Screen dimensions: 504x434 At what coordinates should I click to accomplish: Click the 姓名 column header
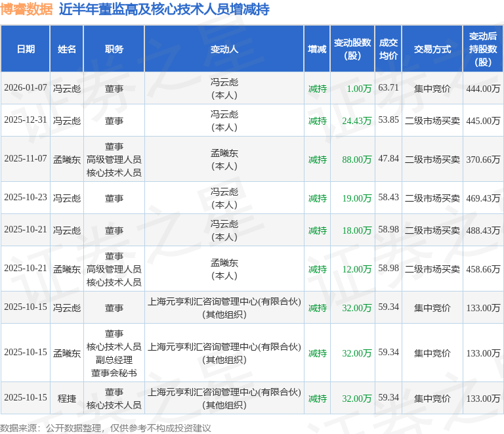tap(67, 49)
